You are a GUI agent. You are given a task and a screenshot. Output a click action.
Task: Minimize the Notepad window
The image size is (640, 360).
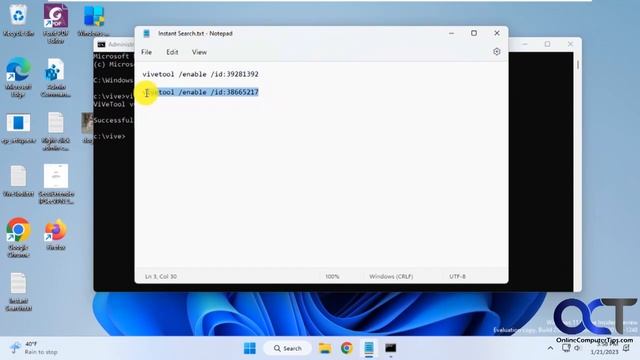451,33
